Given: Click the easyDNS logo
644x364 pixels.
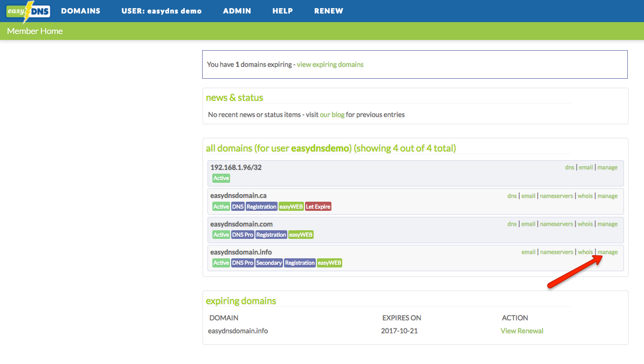Looking at the screenshot, I should [28, 11].
